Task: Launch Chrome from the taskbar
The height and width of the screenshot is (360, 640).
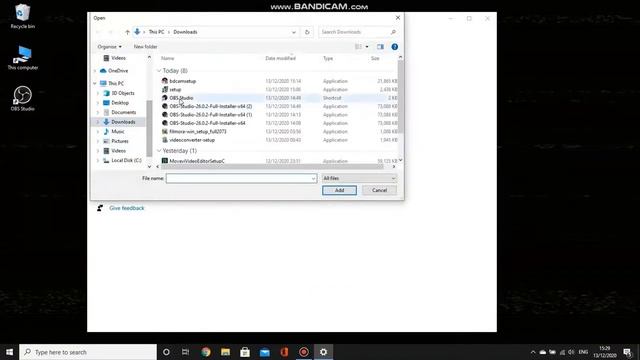Action: coord(206,352)
